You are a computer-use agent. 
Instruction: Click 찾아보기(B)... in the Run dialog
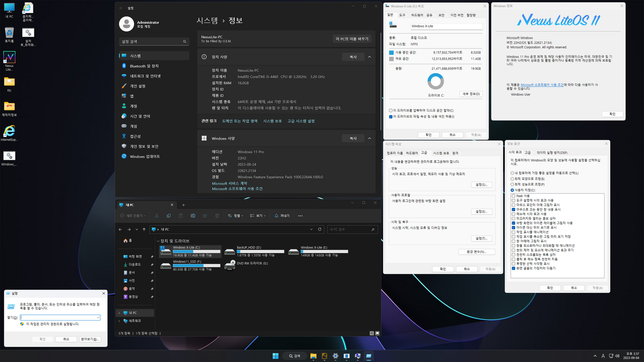click(x=90, y=339)
